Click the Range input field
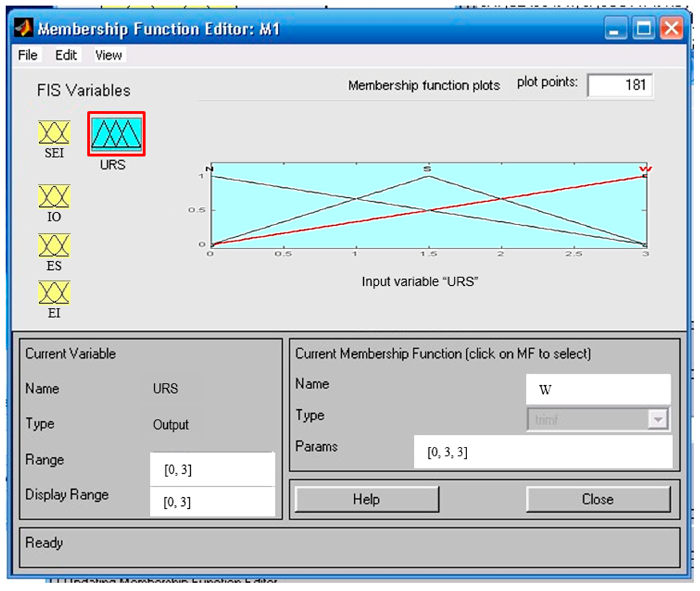This screenshot has height=591, width=700. pos(212,469)
